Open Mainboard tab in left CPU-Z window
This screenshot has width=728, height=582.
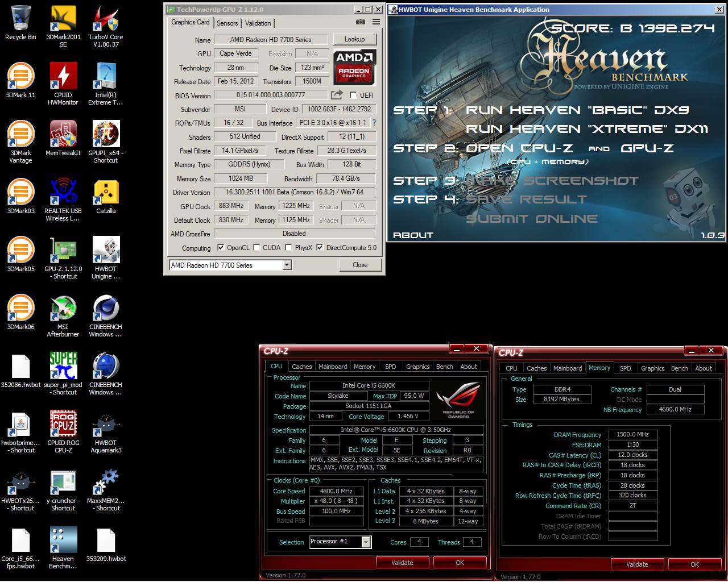point(333,367)
